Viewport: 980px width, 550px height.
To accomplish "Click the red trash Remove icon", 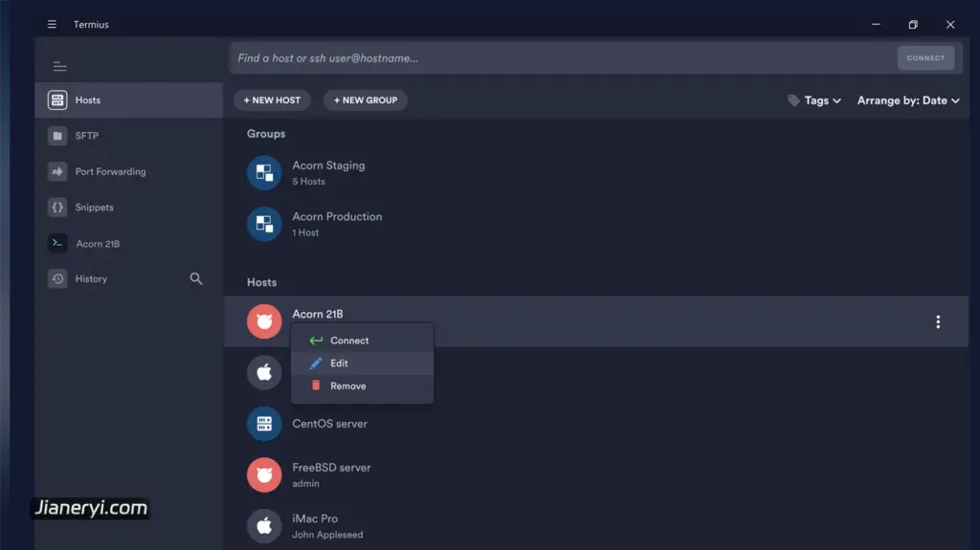I will 316,385.
